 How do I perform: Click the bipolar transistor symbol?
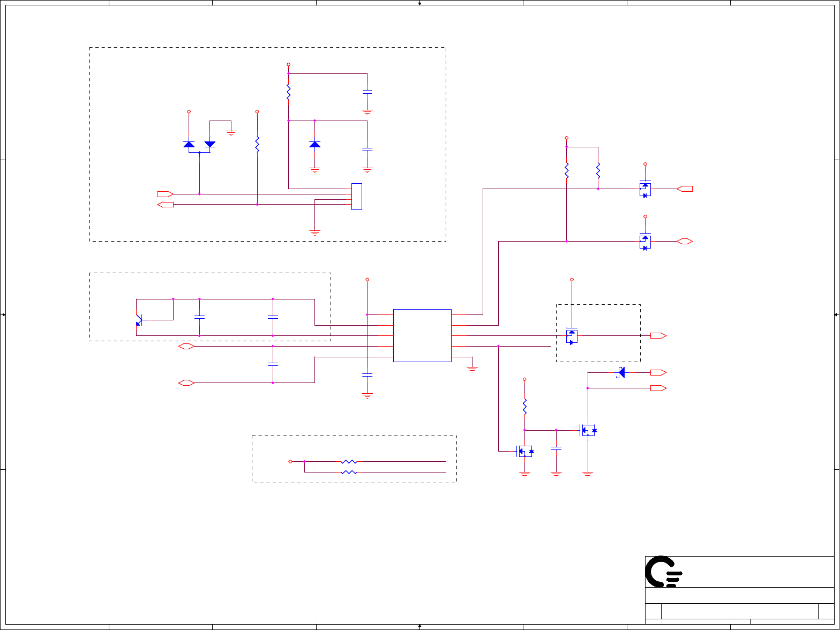[x=139, y=320]
